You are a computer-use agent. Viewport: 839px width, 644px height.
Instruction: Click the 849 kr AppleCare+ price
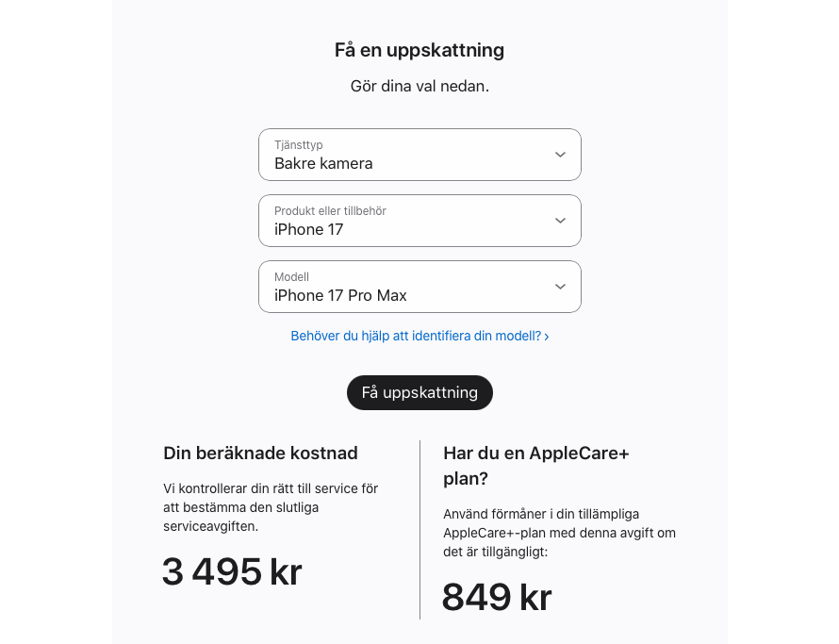pos(497,597)
